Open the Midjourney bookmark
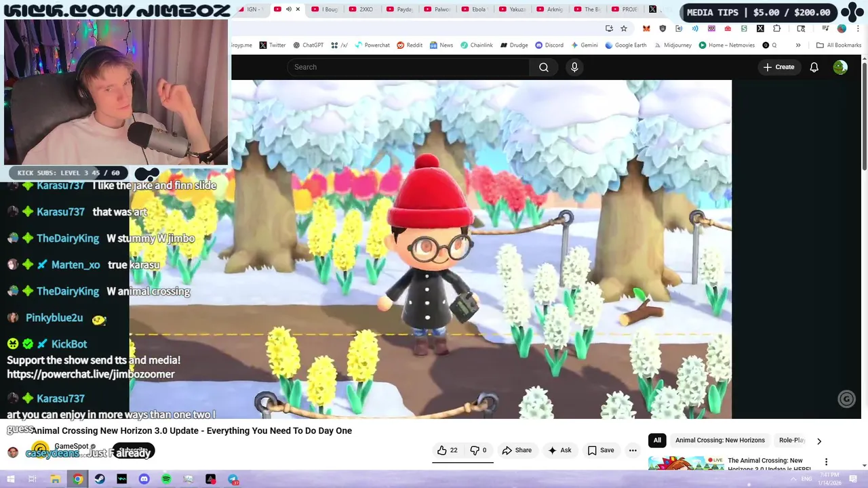This screenshot has height=488, width=868. (673, 45)
